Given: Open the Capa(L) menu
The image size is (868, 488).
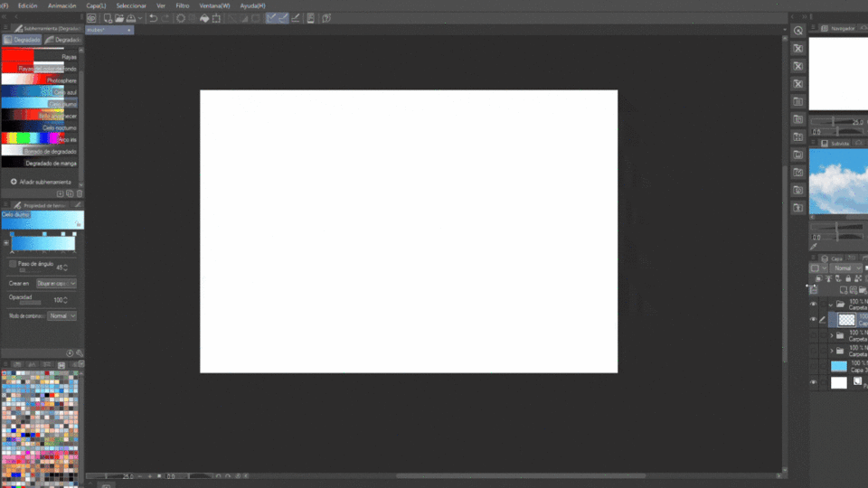Looking at the screenshot, I should point(96,5).
